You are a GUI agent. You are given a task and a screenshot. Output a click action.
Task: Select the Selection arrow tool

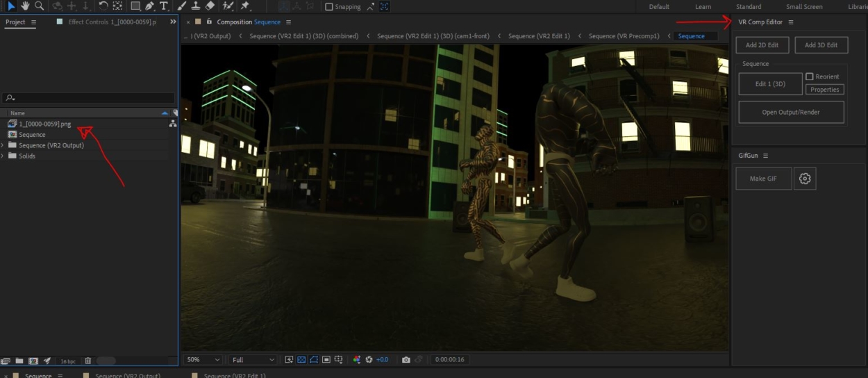[x=11, y=6]
